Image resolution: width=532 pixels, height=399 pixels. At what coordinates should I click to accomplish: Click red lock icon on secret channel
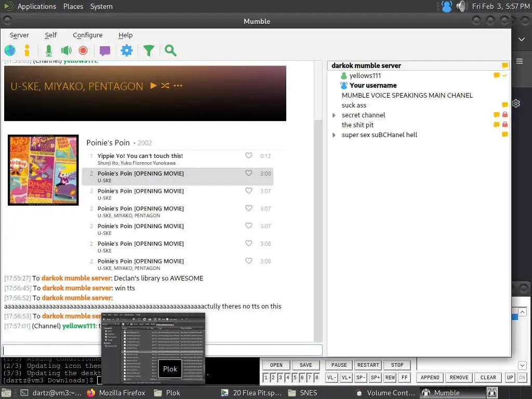[505, 115]
